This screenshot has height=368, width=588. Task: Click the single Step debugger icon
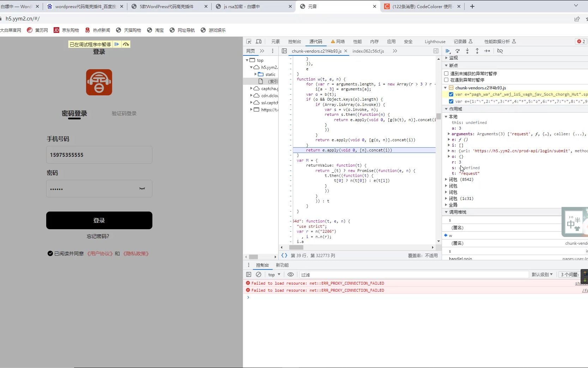click(487, 51)
